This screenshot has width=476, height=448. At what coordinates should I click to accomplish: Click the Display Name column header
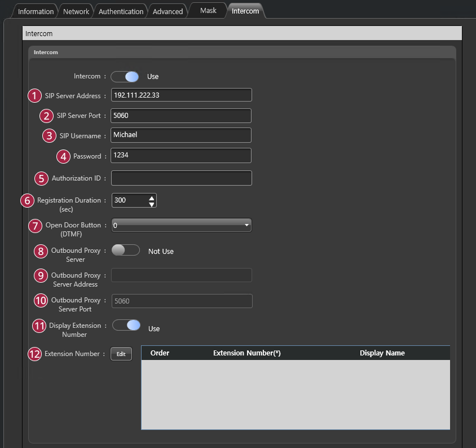click(382, 353)
